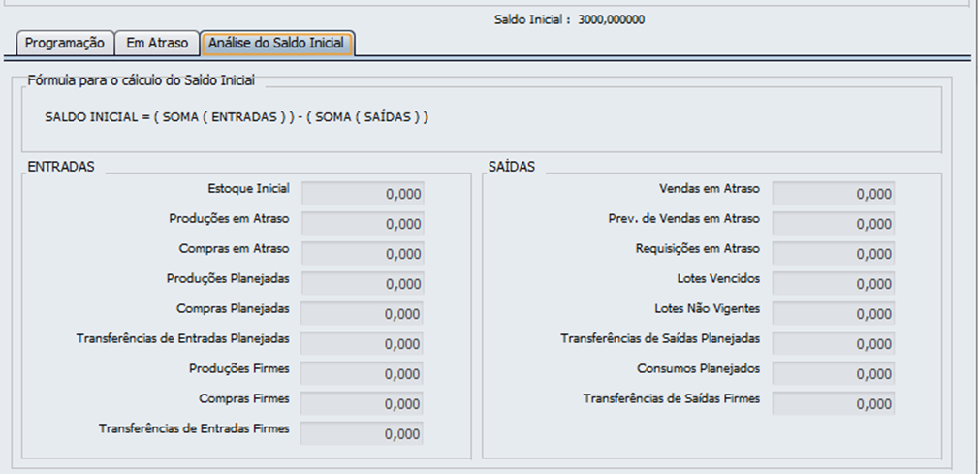The image size is (980, 474).
Task: Focus the Transferências de Saídas Firmes field
Action: [833, 404]
